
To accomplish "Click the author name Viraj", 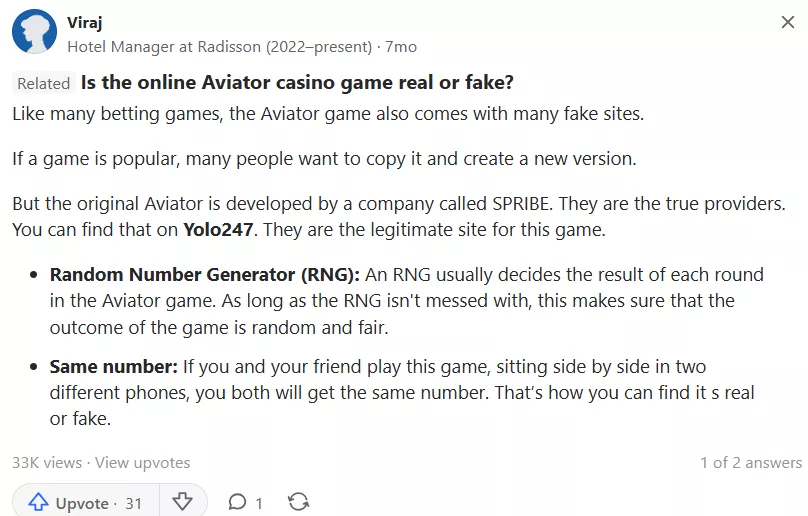I will click(85, 22).
